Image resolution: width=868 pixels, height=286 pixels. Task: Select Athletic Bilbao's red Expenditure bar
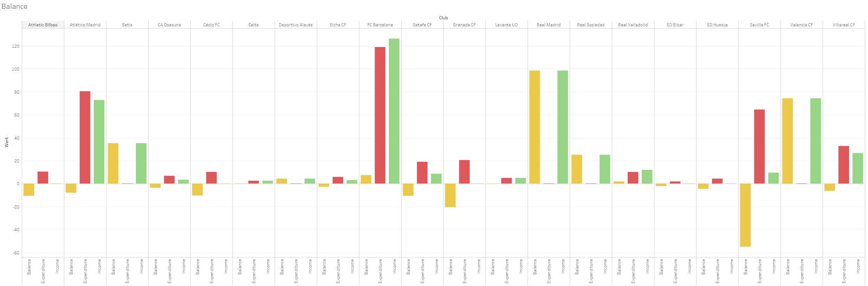[43, 178]
